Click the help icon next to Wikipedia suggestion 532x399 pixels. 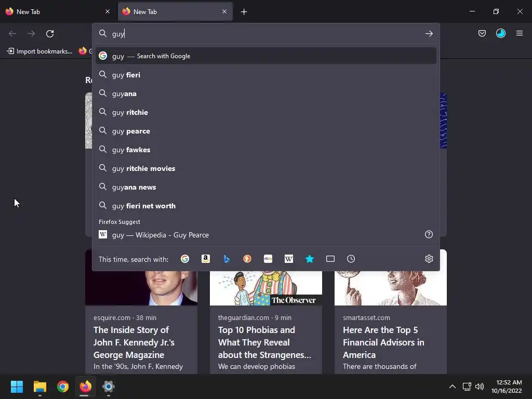tap(429, 234)
